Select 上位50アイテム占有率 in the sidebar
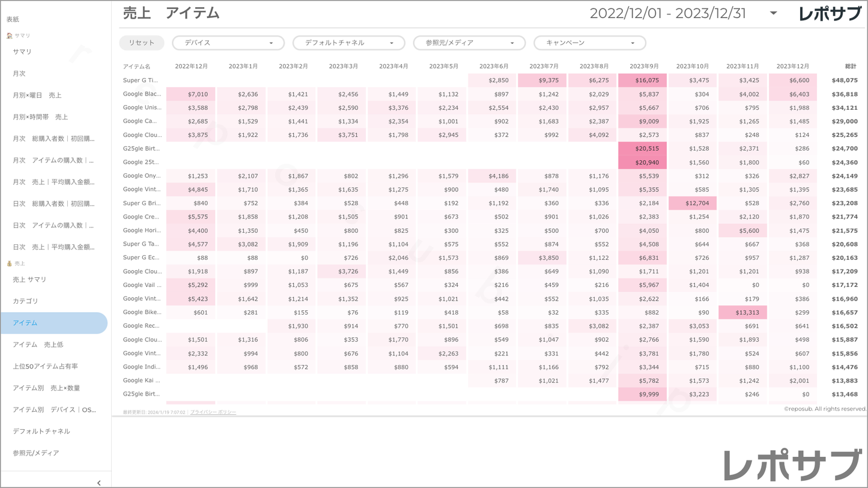Viewport: 868px width, 488px height. coord(45,366)
